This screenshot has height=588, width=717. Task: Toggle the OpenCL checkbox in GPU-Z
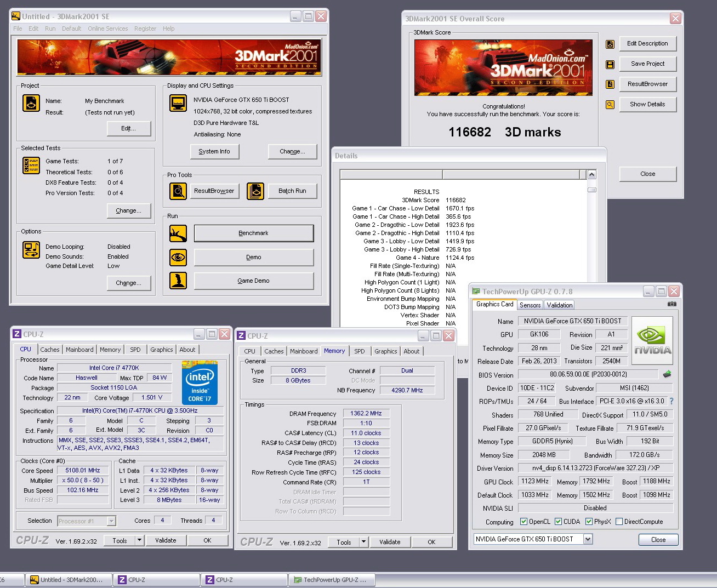[523, 522]
